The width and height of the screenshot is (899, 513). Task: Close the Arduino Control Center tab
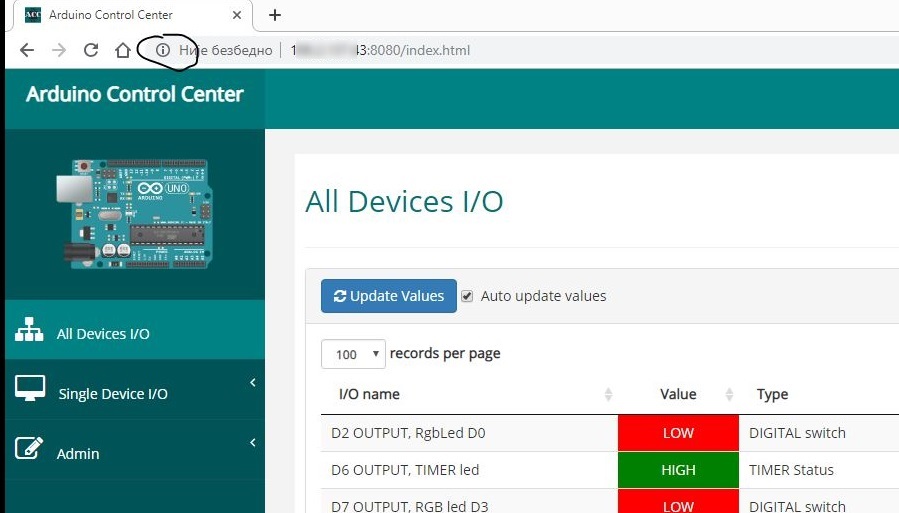237,15
